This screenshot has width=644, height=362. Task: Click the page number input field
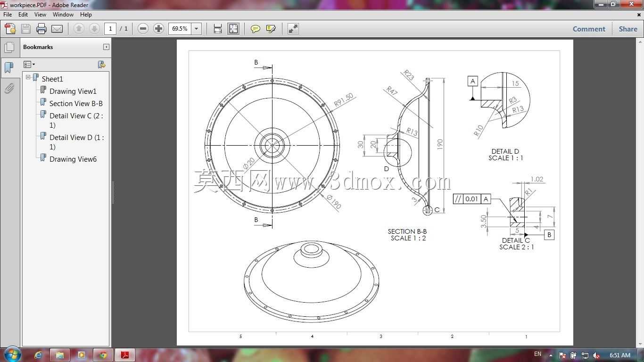110,29
